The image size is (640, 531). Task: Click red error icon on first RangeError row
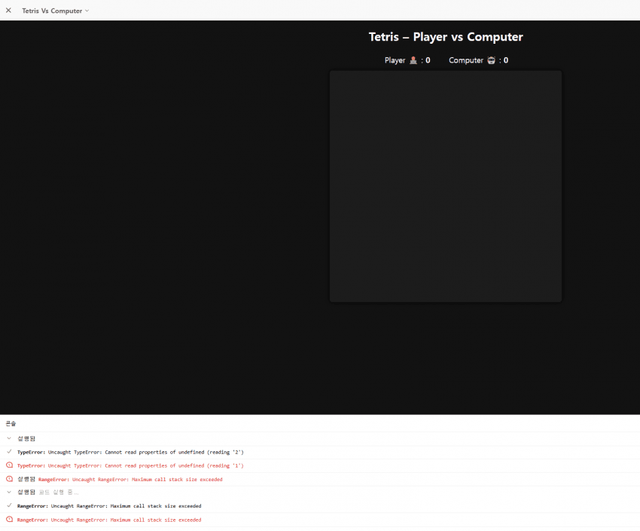coord(9,479)
